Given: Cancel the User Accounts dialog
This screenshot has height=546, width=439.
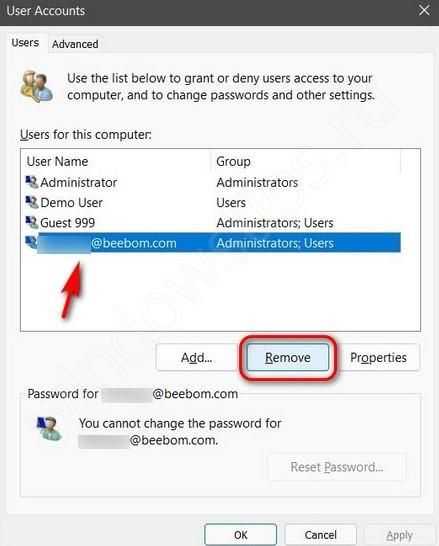Looking at the screenshot, I should coord(320,535).
